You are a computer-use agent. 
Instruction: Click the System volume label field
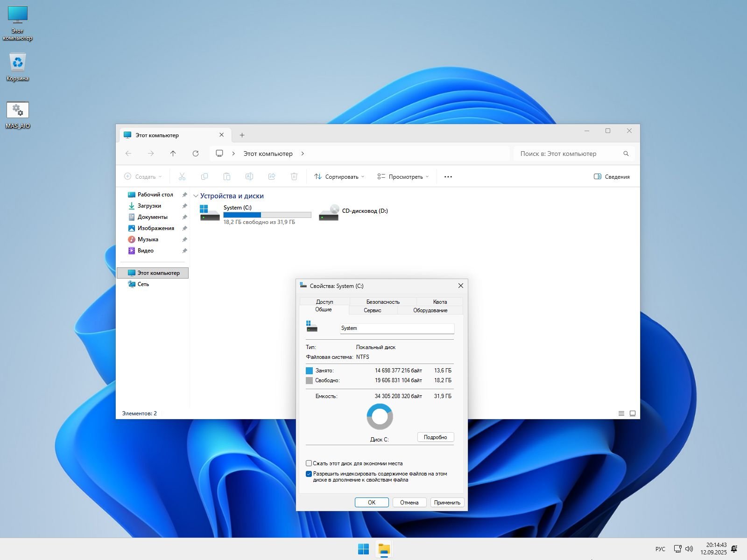coord(397,329)
